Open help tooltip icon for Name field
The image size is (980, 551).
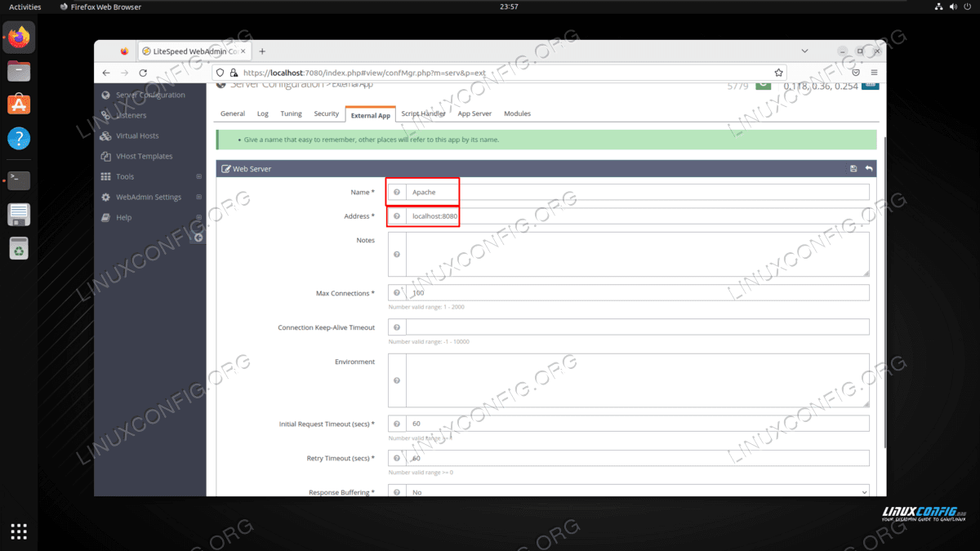pyautogui.click(x=397, y=192)
